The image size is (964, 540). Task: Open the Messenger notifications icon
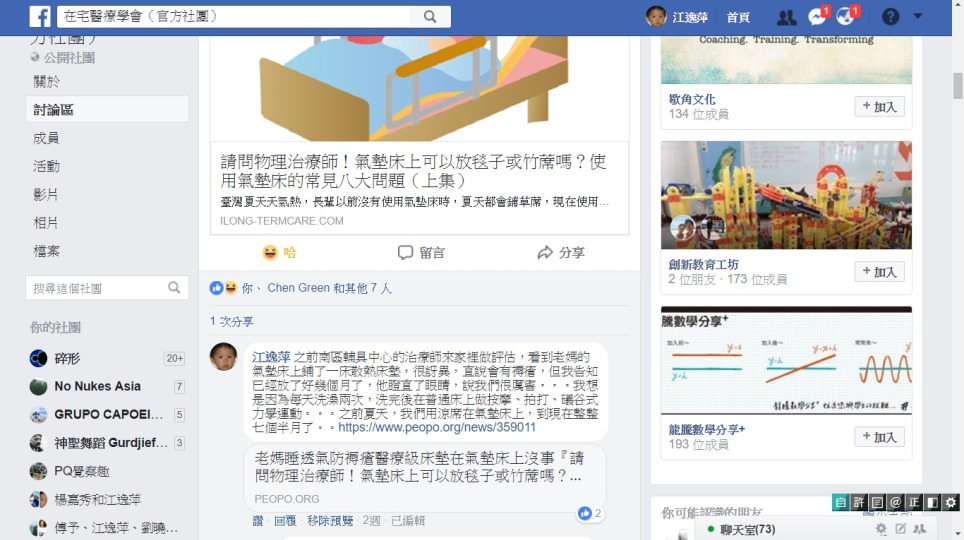click(817, 17)
